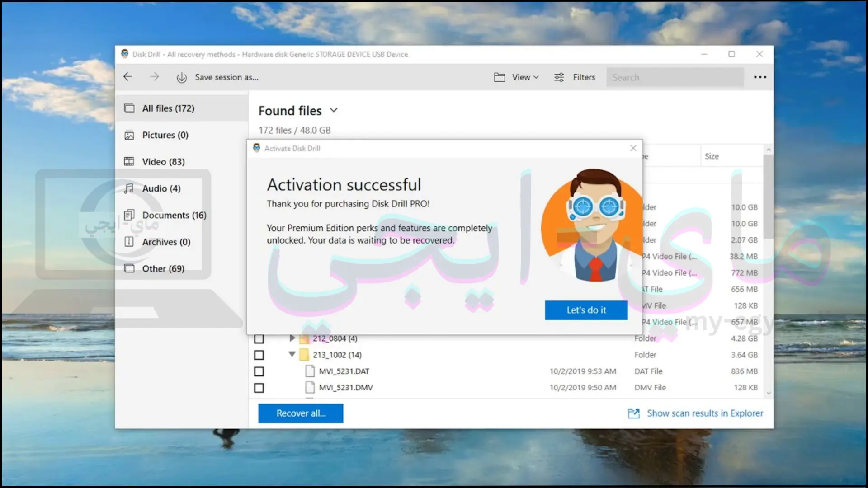Click the Documents sidebar icon
Screen dimensions: 868x488
click(x=129, y=215)
